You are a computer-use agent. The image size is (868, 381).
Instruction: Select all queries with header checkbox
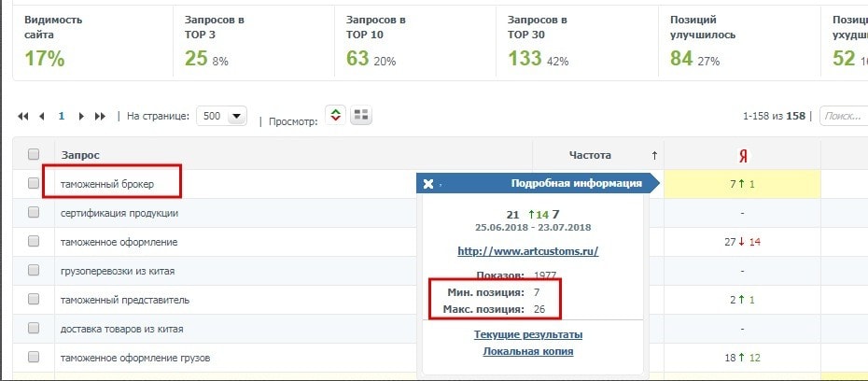click(x=34, y=155)
